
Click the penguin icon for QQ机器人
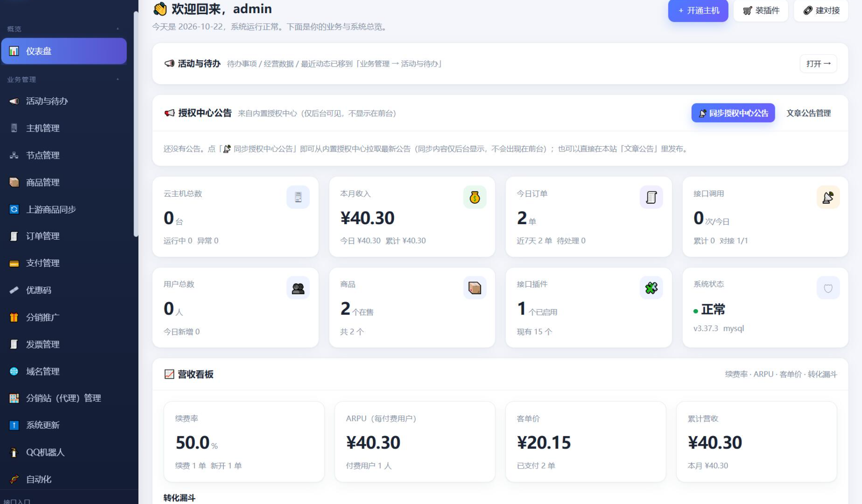(14, 452)
